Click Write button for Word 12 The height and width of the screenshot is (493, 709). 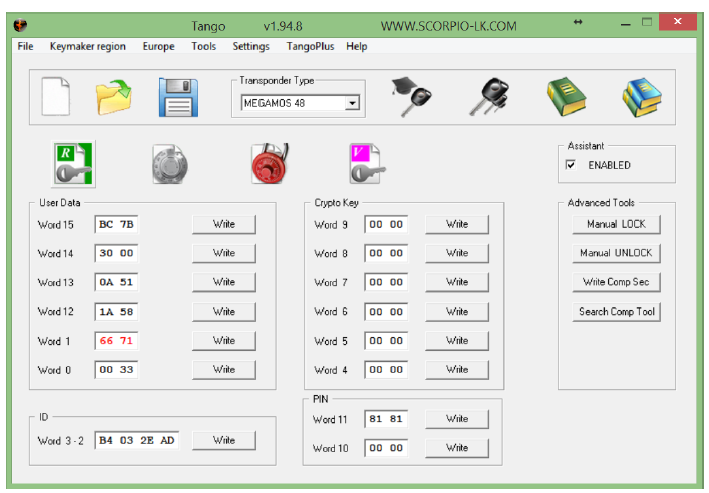[224, 312]
